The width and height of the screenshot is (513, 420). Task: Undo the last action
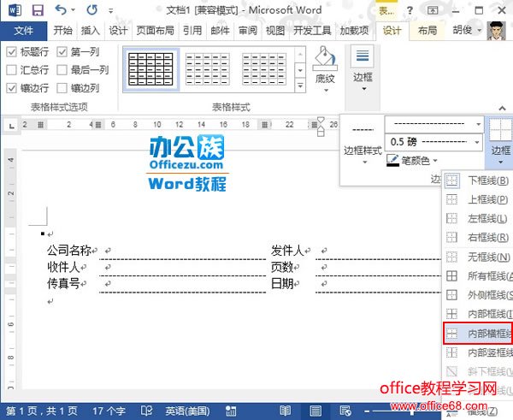(x=61, y=9)
